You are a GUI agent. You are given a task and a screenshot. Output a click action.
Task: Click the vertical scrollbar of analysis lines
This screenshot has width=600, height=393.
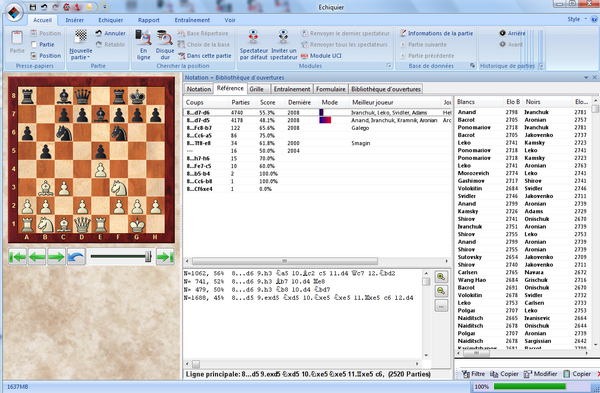[x=426, y=282]
